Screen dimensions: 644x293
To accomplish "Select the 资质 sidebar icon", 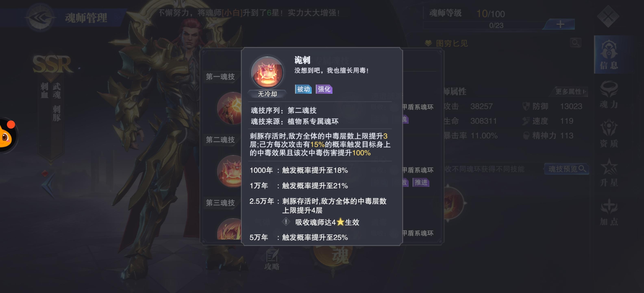I will (x=609, y=133).
